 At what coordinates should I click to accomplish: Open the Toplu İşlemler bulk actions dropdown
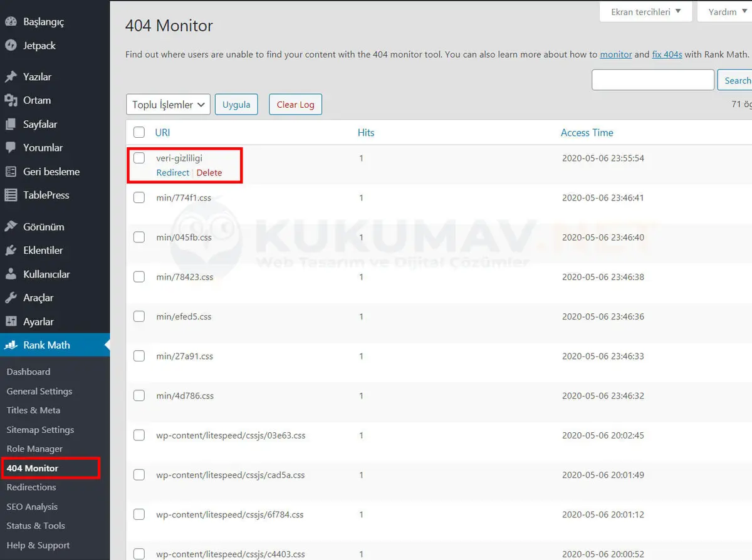point(168,105)
